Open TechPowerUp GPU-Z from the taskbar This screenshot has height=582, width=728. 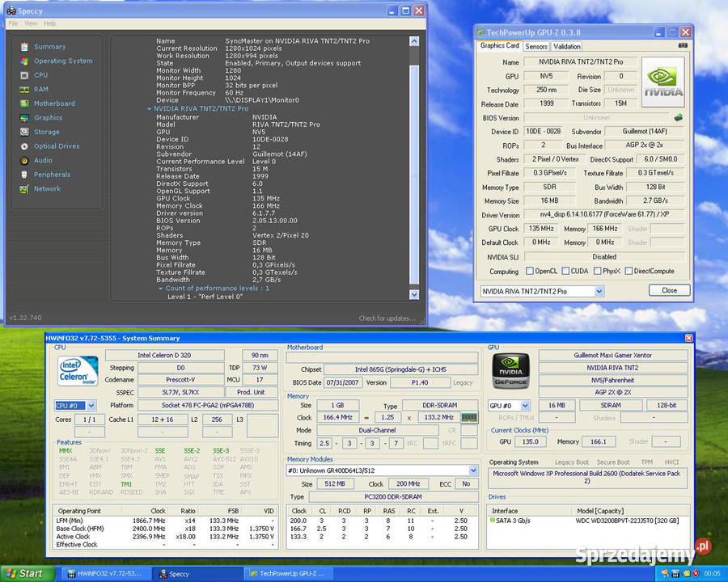(290, 574)
